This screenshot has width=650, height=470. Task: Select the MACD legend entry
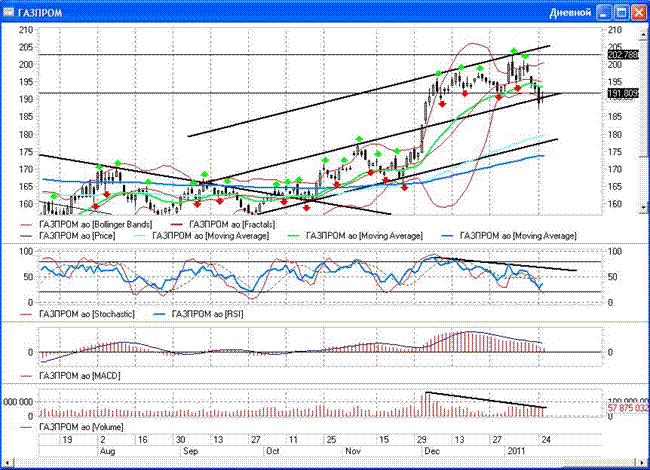tap(70, 376)
